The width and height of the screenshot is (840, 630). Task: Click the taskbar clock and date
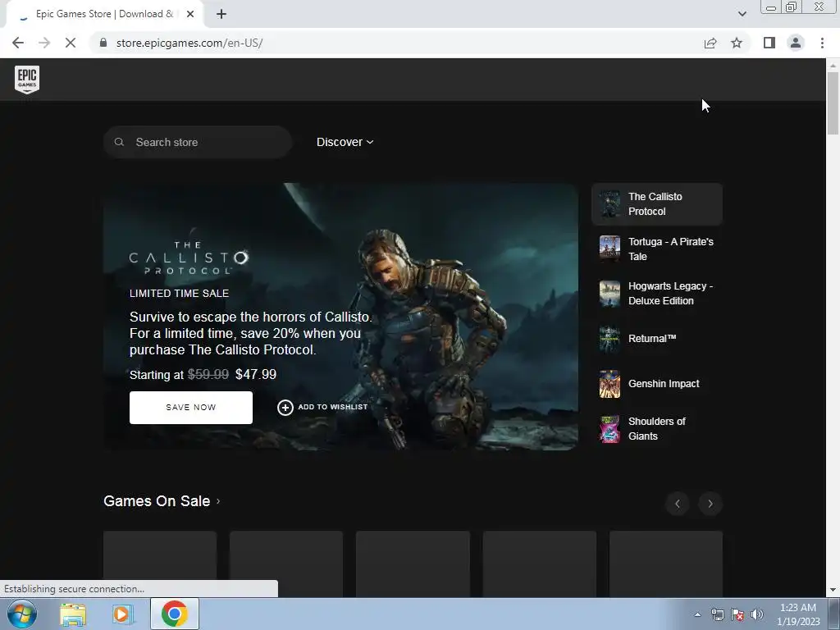(x=798, y=614)
